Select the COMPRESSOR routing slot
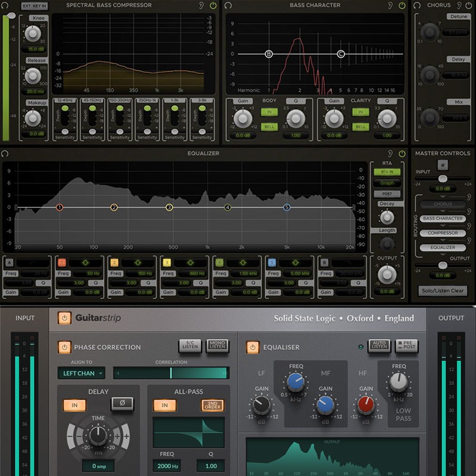Screen dimensions: 476x476 click(x=443, y=233)
